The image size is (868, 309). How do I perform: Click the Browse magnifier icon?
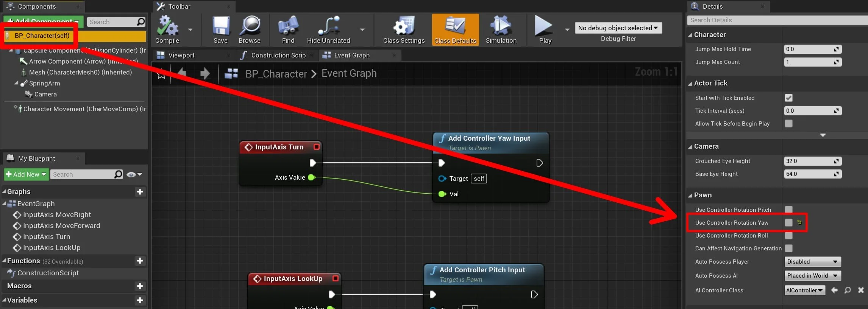click(250, 26)
